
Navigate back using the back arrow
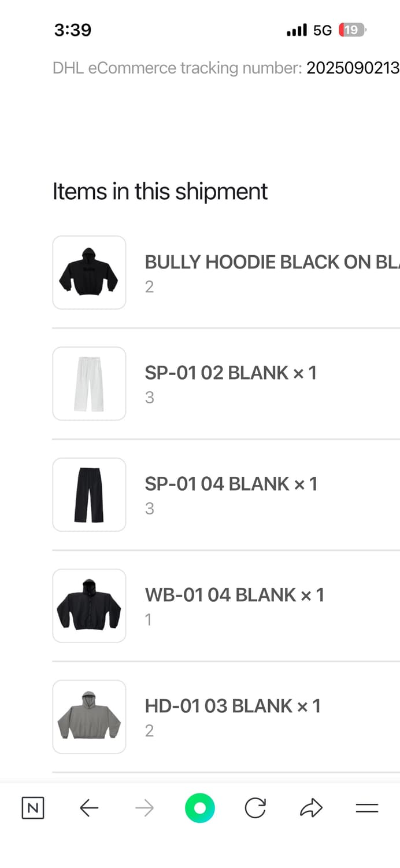(88, 808)
